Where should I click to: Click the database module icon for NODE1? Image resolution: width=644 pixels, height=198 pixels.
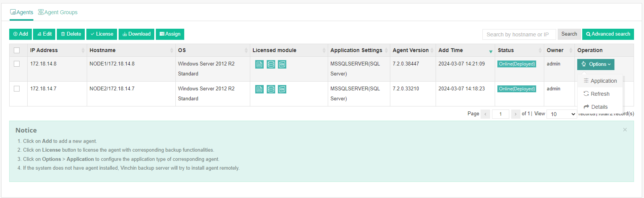coord(271,64)
